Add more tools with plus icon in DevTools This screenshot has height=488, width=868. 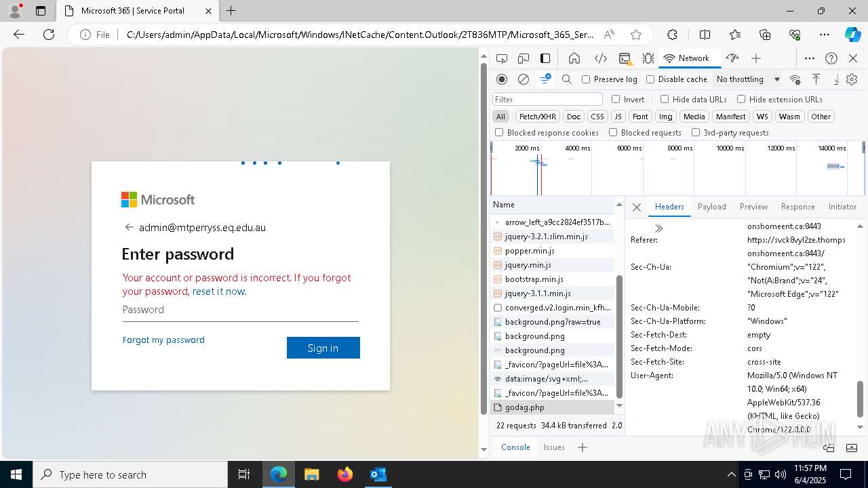pos(756,58)
